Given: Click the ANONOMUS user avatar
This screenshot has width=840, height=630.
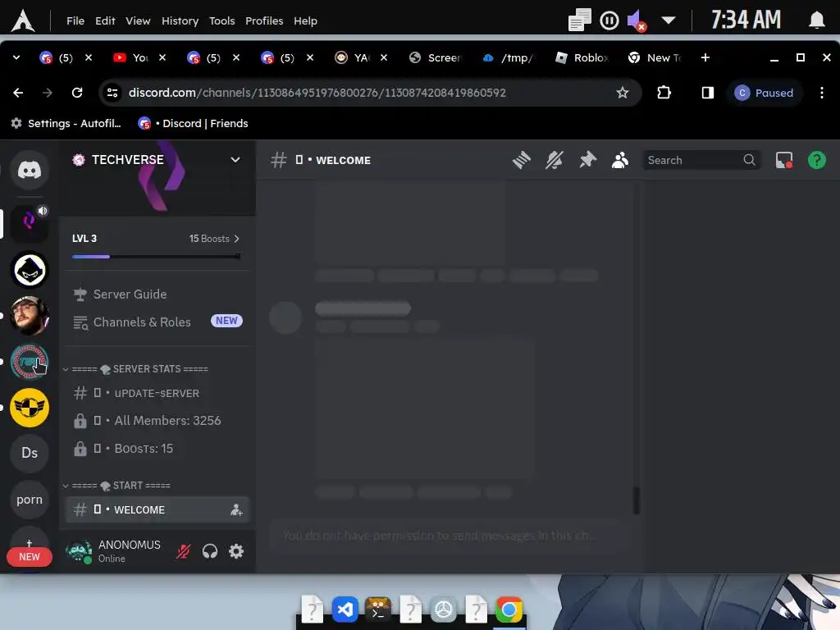Looking at the screenshot, I should point(79,551).
